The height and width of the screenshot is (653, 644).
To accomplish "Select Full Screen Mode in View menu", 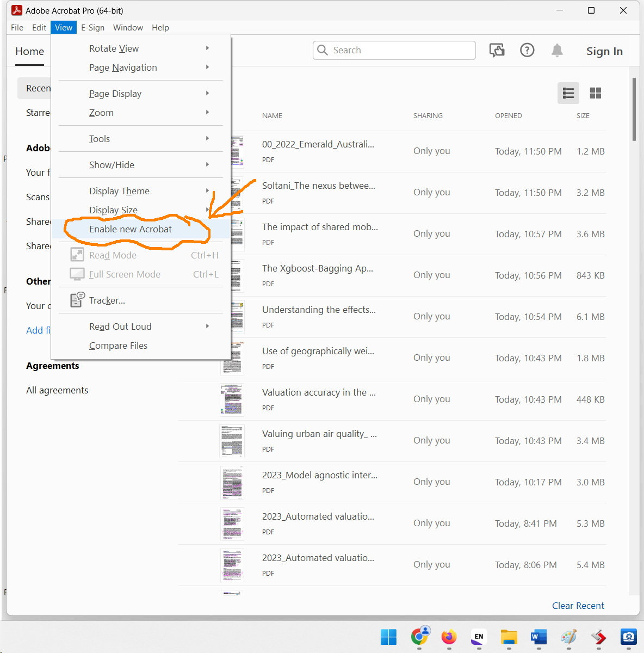I will tap(124, 274).
